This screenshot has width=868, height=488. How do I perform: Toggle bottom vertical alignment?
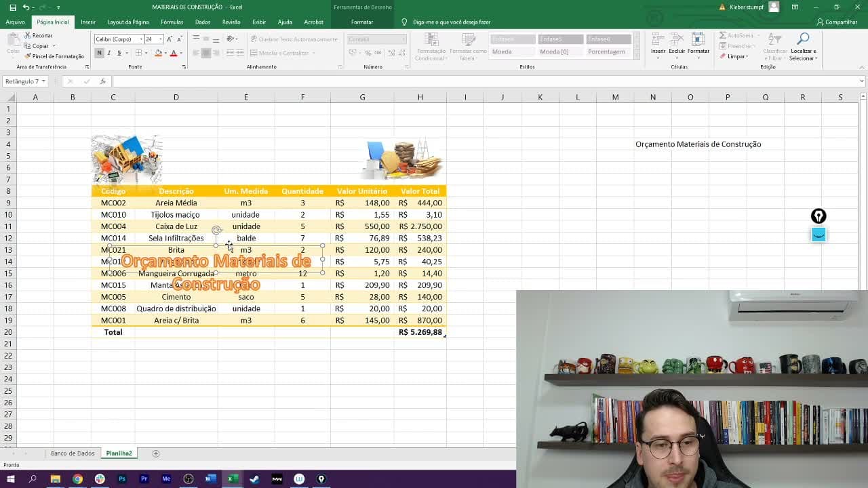pos(216,39)
